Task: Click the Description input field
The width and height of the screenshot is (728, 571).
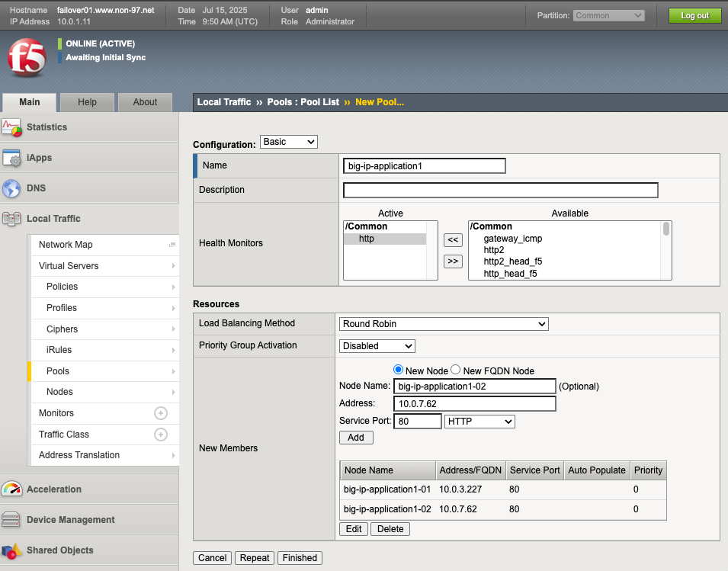Action: [501, 190]
